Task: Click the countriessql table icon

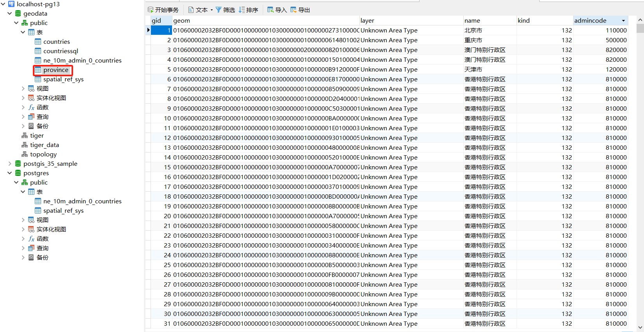Action: coord(38,51)
